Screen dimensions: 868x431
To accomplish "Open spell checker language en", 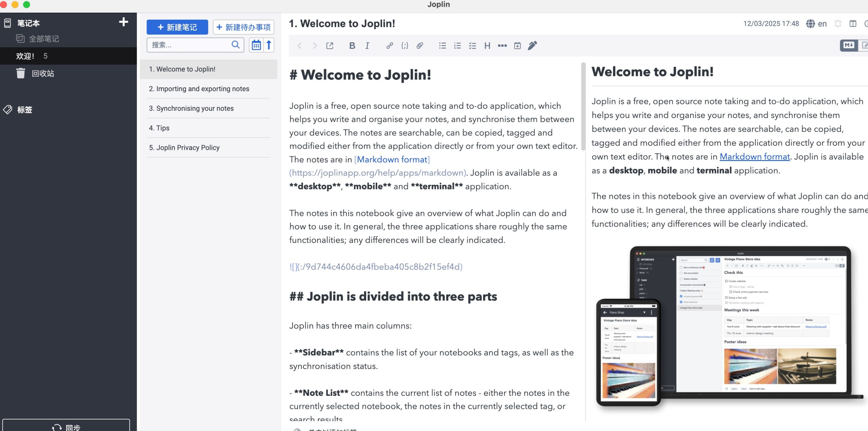I will click(816, 24).
